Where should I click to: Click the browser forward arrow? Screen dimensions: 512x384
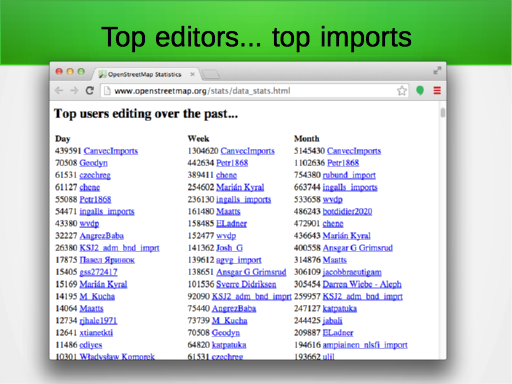pyautogui.click(x=74, y=91)
